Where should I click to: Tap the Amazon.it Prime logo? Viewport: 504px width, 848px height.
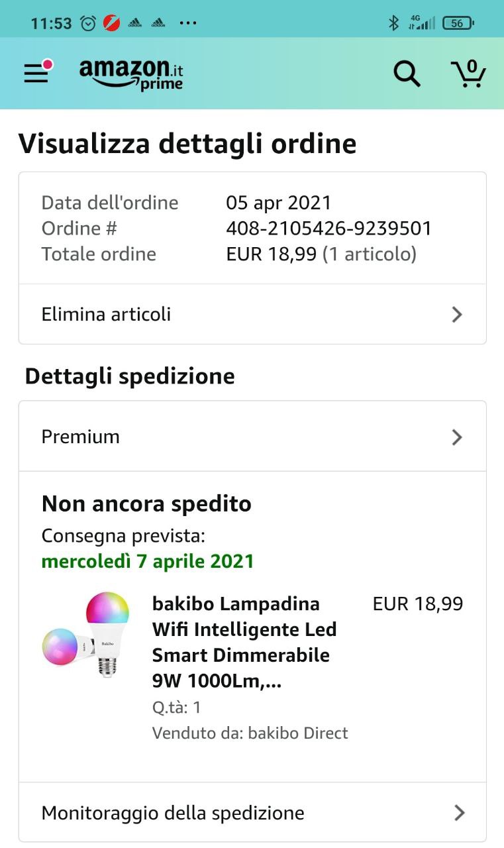pos(131,74)
